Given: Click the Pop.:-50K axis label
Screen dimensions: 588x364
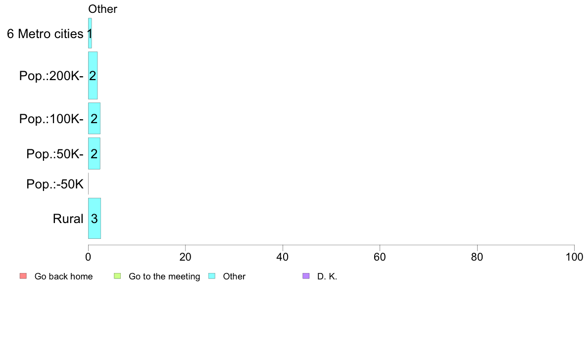Looking at the screenshot, I should 55,184.
